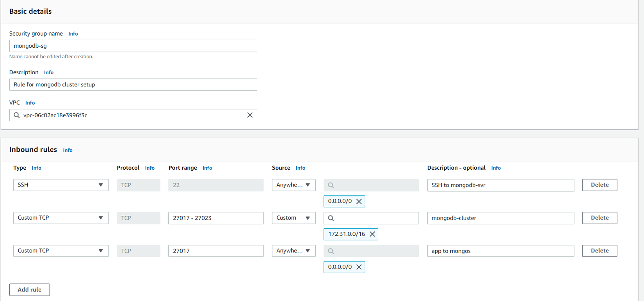This screenshot has height=301, width=644.
Task: Open the Custom source dropdown for mongodb-cluster rule
Action: (x=294, y=218)
